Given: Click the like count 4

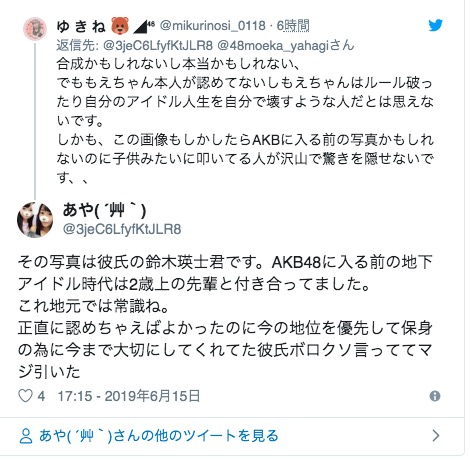Looking at the screenshot, I should click(x=41, y=396).
